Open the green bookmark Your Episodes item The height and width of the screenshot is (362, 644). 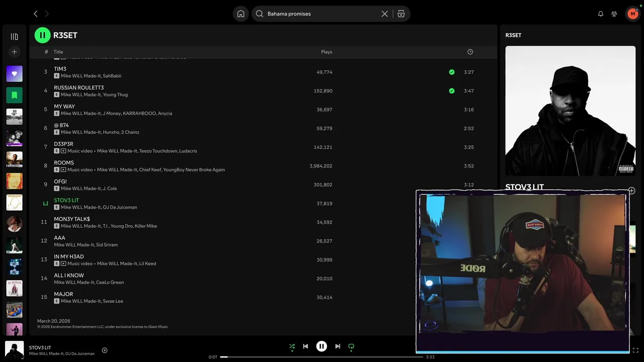pos(14,95)
